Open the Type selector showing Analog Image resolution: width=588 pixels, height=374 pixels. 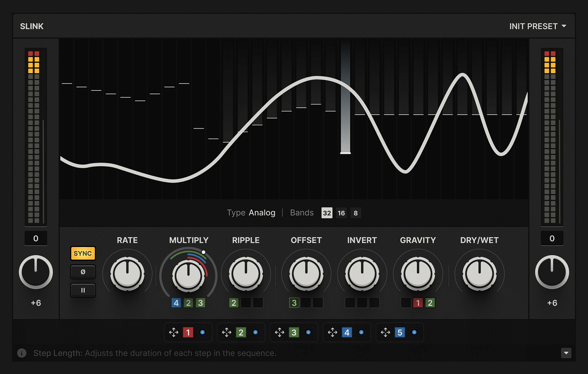pyautogui.click(x=261, y=213)
